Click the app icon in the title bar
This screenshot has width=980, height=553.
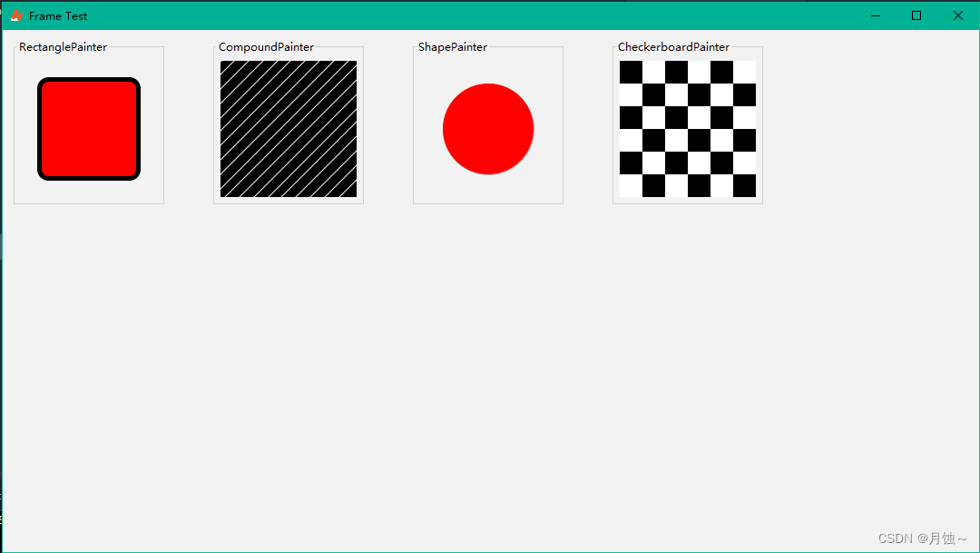click(x=16, y=15)
